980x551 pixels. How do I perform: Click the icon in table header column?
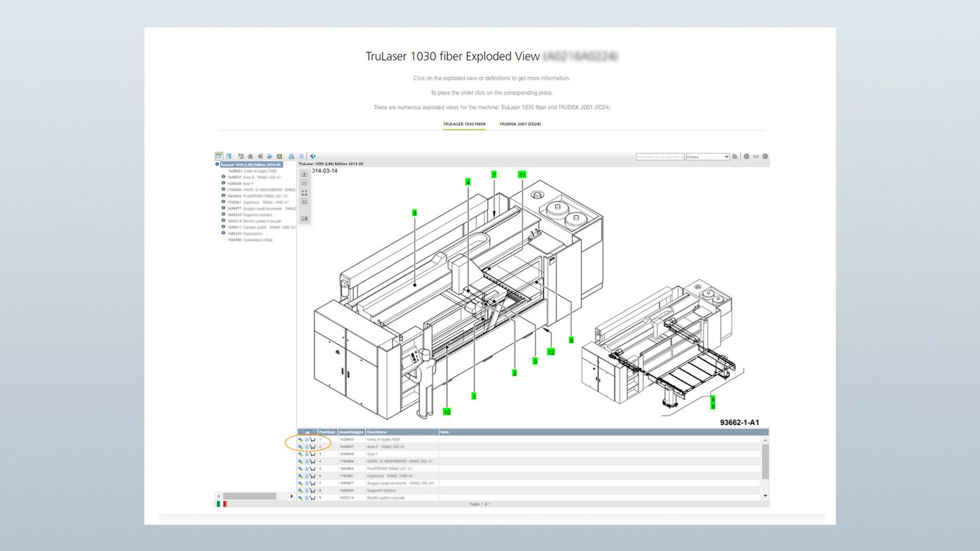click(x=308, y=432)
